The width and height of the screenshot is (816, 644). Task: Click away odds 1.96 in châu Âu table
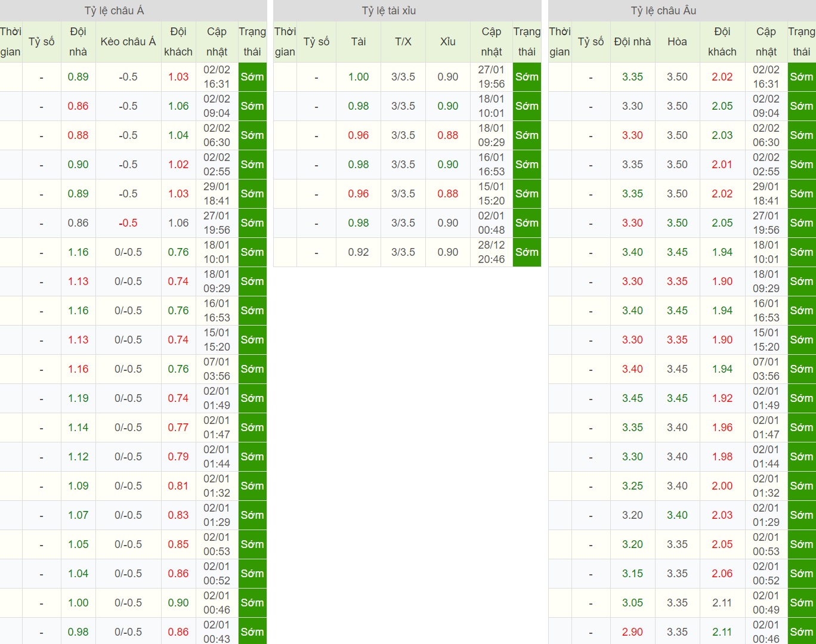(722, 428)
